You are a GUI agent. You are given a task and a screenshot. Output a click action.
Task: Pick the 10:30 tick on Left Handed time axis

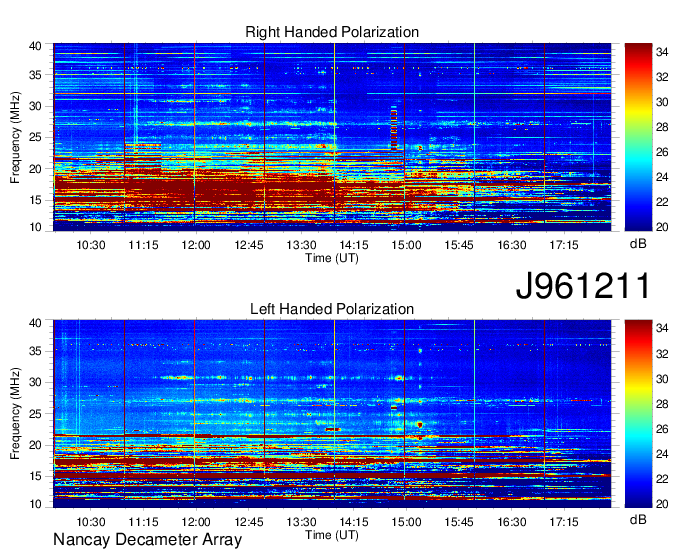(x=91, y=522)
